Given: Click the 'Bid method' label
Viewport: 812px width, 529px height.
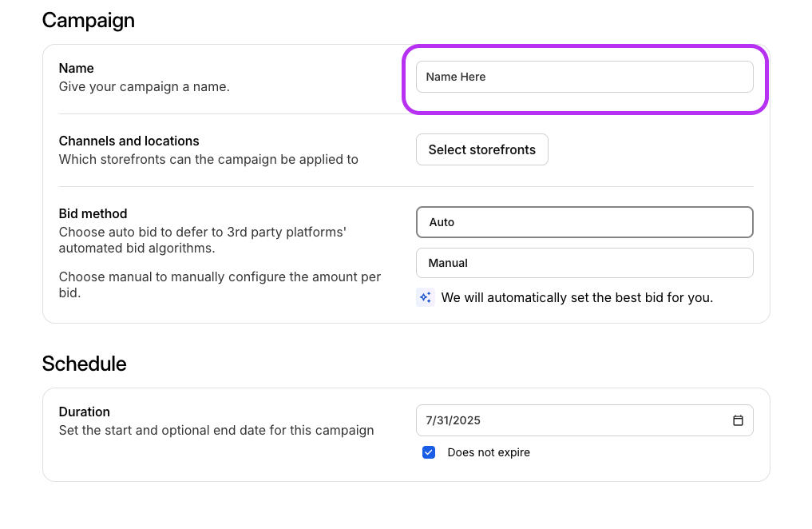Looking at the screenshot, I should tap(93, 213).
